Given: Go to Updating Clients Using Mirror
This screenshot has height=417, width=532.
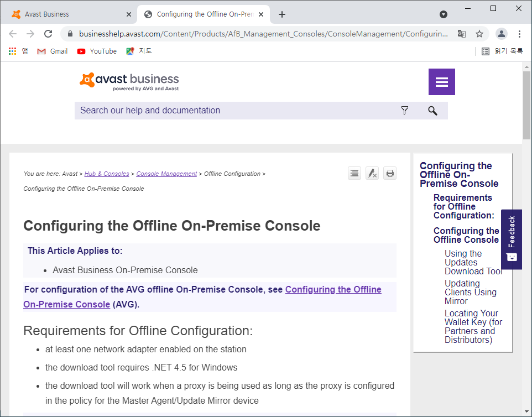Looking at the screenshot, I should [470, 292].
